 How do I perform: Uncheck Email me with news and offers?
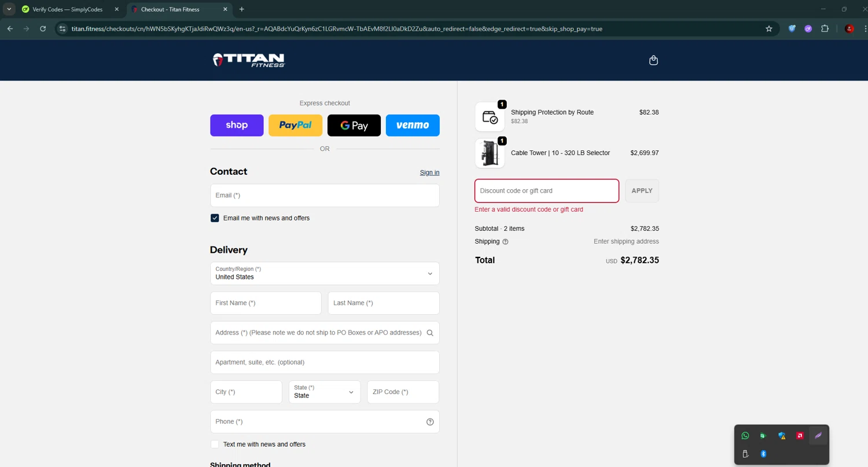click(215, 218)
